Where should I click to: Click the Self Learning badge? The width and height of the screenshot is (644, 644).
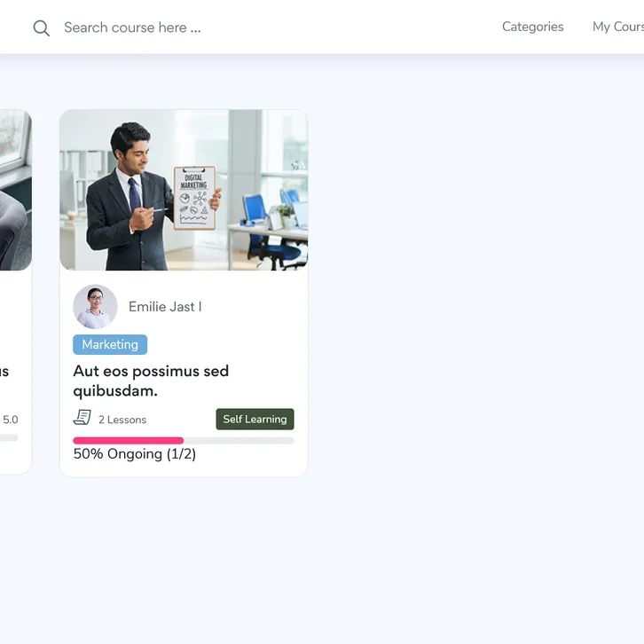click(255, 419)
